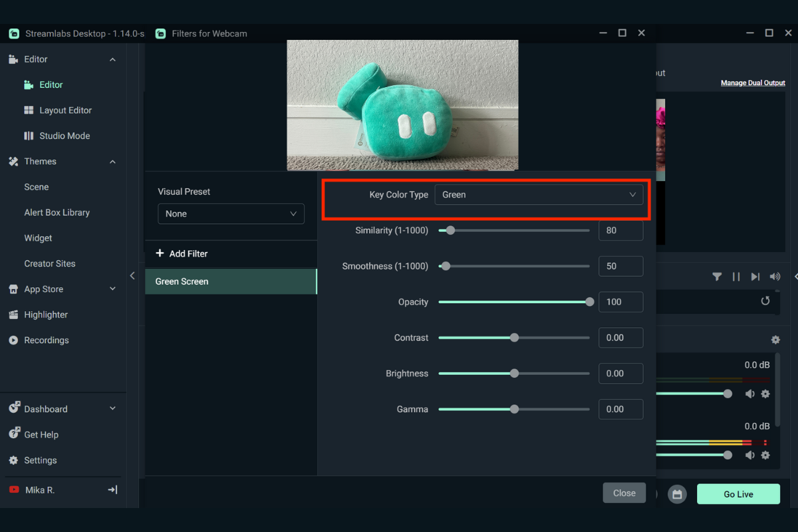Viewport: 798px width, 532px height.
Task: Toggle preview audio with the speaker icon
Action: coord(775,276)
